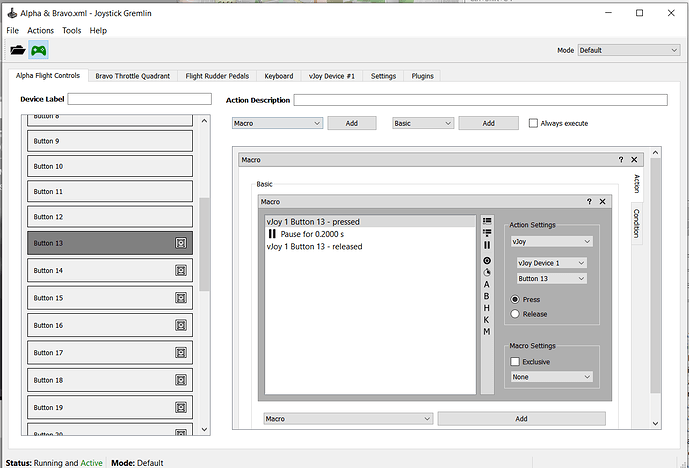689x468 pixels.
Task: Select 'vJoy 1 Button 13 - pressed' entry
Action: tap(370, 222)
